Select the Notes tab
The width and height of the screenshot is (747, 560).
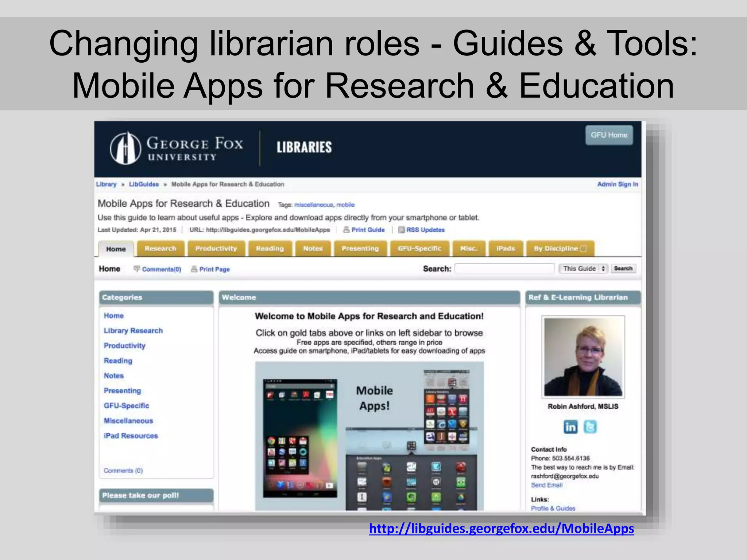[x=313, y=249]
